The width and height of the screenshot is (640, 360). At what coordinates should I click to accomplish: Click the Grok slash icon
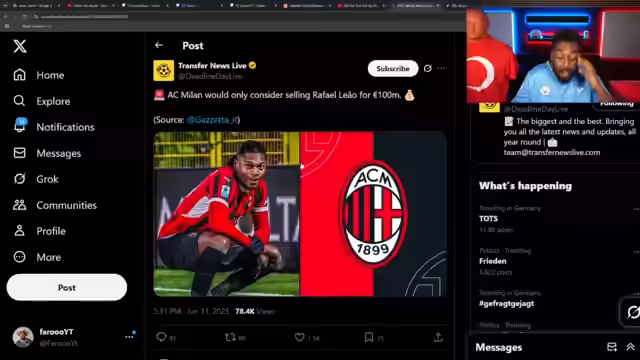[19, 179]
